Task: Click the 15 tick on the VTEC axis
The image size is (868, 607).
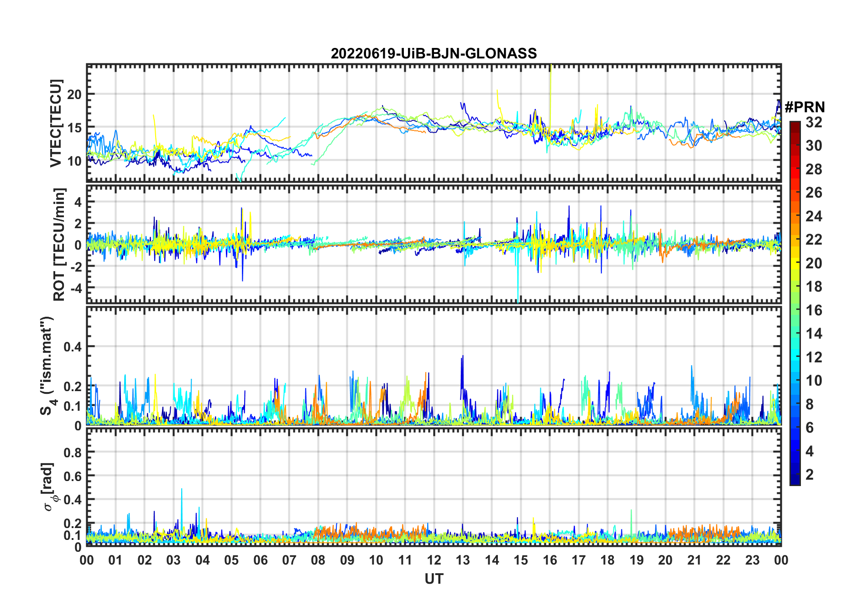Action: (x=74, y=128)
